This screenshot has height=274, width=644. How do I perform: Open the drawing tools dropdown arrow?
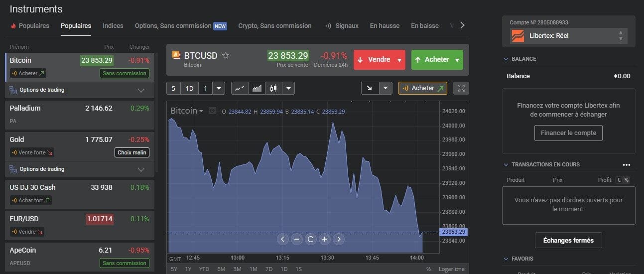click(386, 88)
